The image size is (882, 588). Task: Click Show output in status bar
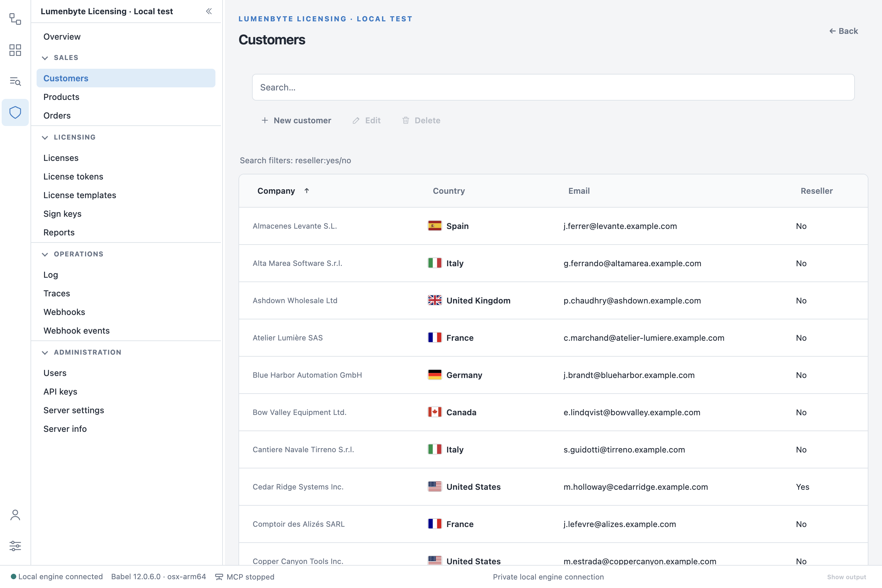[x=846, y=577]
